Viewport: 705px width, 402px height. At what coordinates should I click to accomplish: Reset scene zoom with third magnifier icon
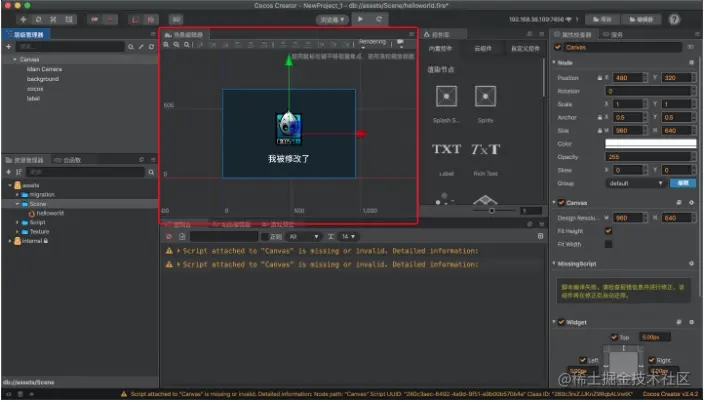point(187,45)
